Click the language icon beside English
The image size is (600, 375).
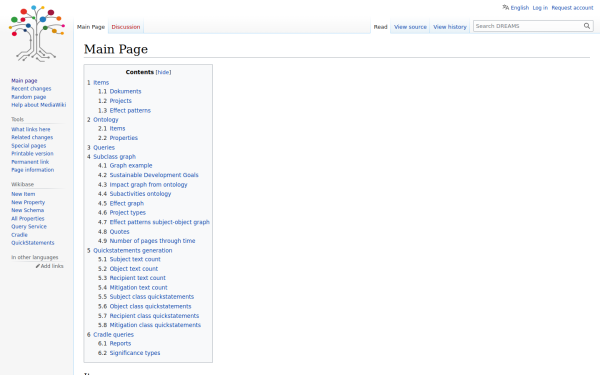click(505, 7)
